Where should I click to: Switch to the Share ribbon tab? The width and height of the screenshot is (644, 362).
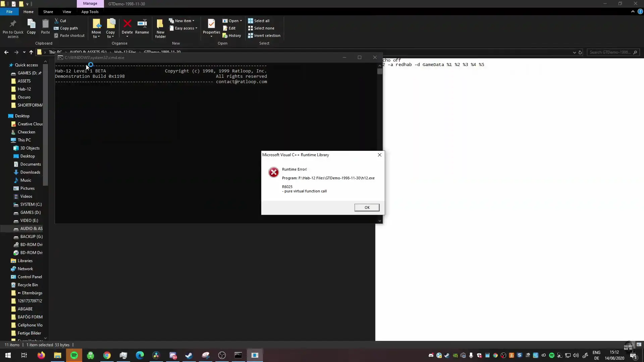(x=48, y=11)
